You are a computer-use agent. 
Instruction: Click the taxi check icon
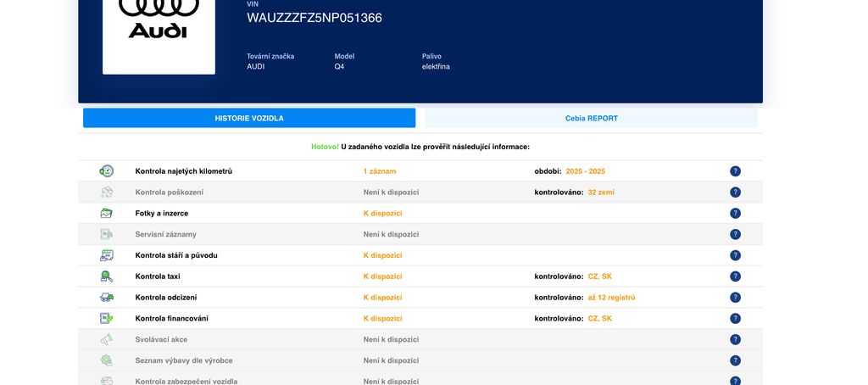click(x=106, y=276)
